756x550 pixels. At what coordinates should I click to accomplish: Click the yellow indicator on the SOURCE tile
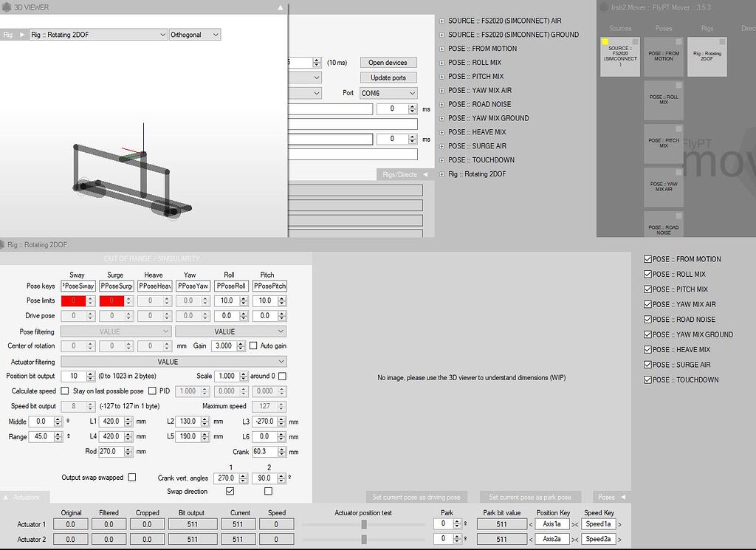(607, 41)
